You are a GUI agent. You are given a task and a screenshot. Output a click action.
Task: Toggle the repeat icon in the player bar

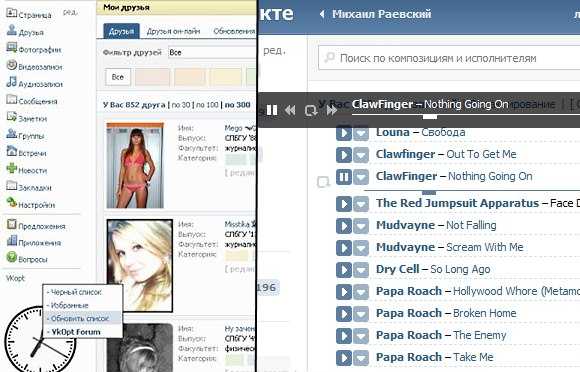311,110
